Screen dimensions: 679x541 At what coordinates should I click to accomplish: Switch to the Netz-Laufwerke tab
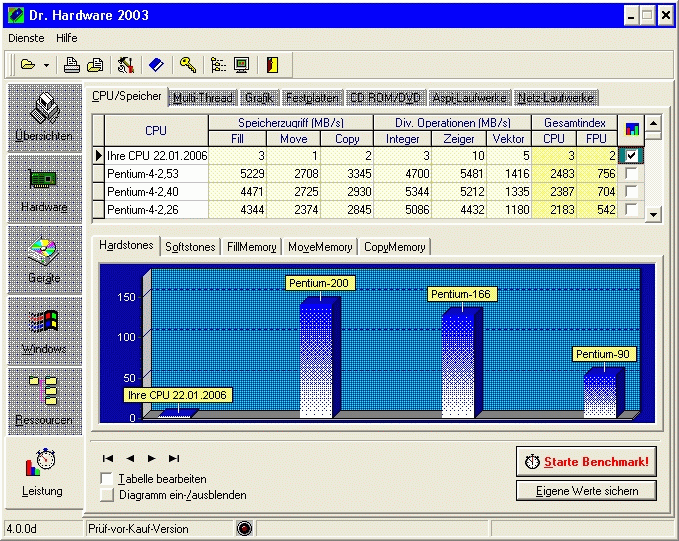click(556, 98)
